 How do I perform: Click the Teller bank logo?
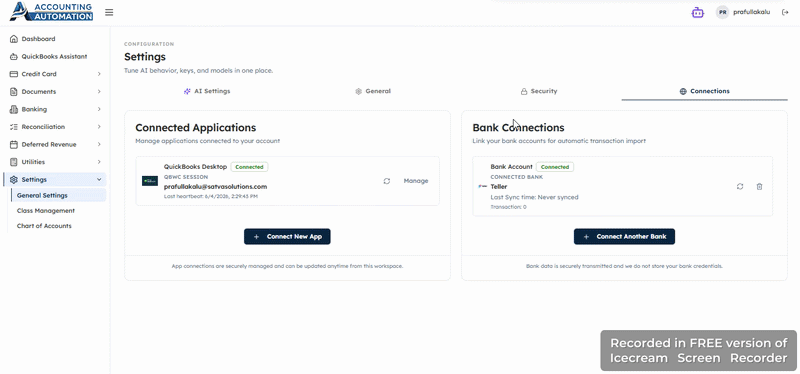click(483, 187)
